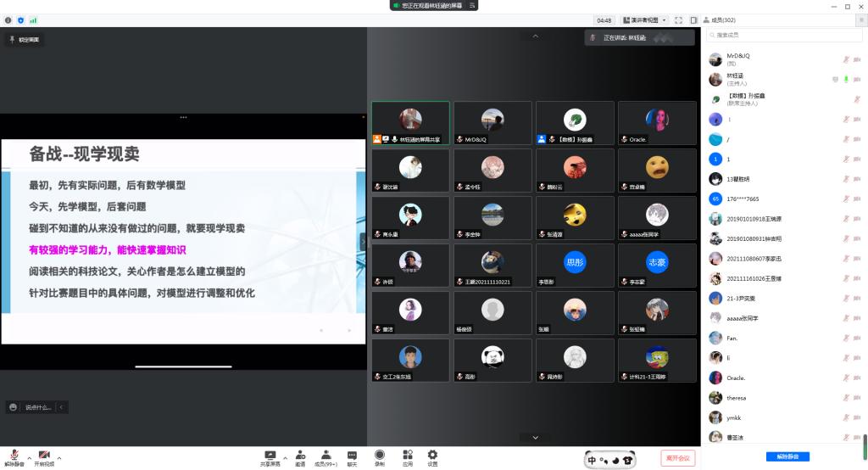Open the 演讲者视图 view dropdown
868x470 pixels.
click(644, 20)
